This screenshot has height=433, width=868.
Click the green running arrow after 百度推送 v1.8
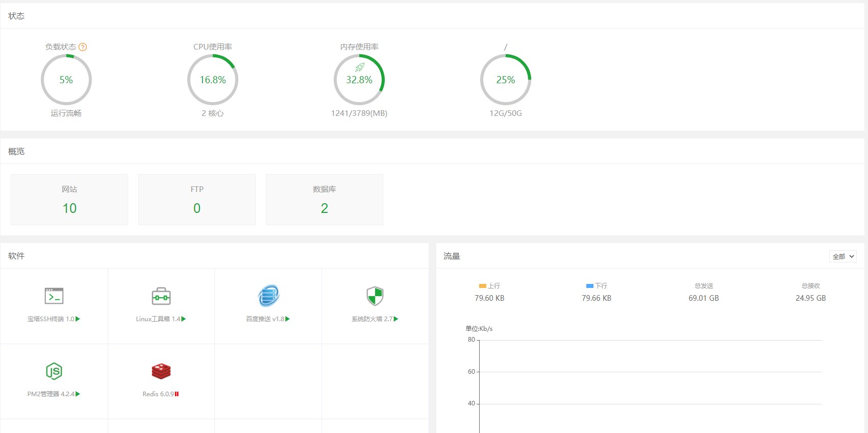(x=288, y=319)
